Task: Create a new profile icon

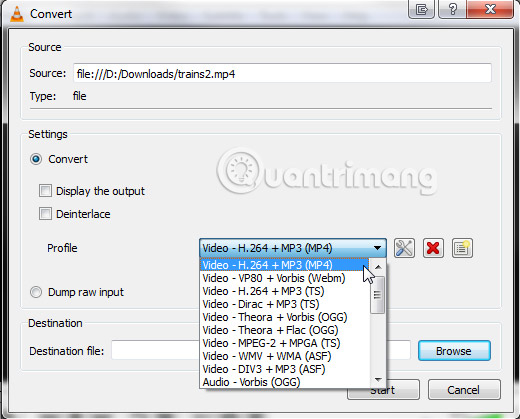Action: (x=462, y=248)
